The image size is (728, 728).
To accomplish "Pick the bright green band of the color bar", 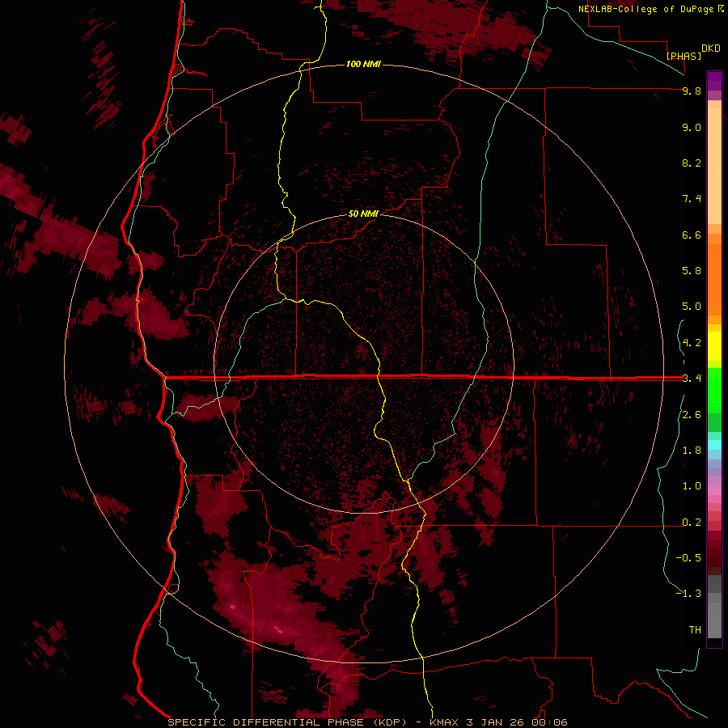I will tap(714, 390).
